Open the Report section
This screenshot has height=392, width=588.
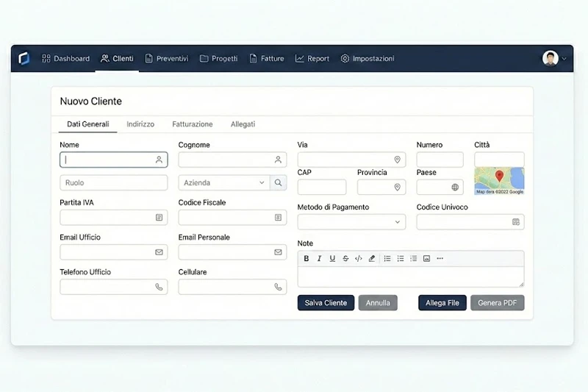[x=312, y=59]
